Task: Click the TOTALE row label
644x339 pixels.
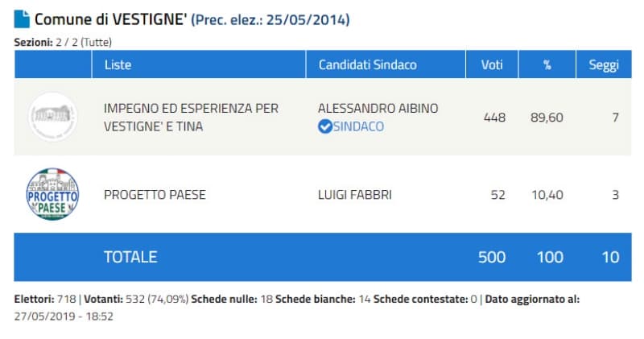Action: [x=130, y=257]
